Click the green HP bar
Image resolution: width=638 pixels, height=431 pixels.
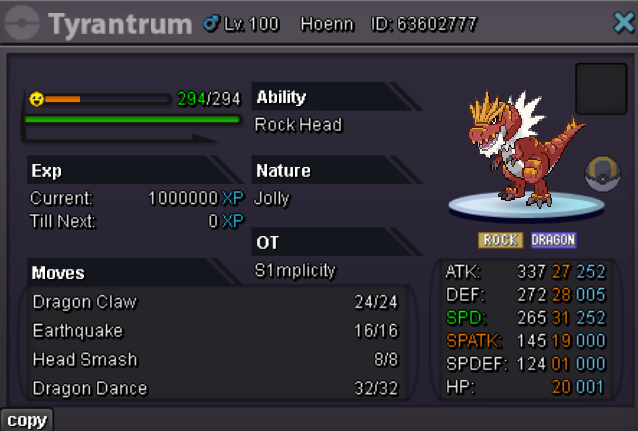(132, 119)
